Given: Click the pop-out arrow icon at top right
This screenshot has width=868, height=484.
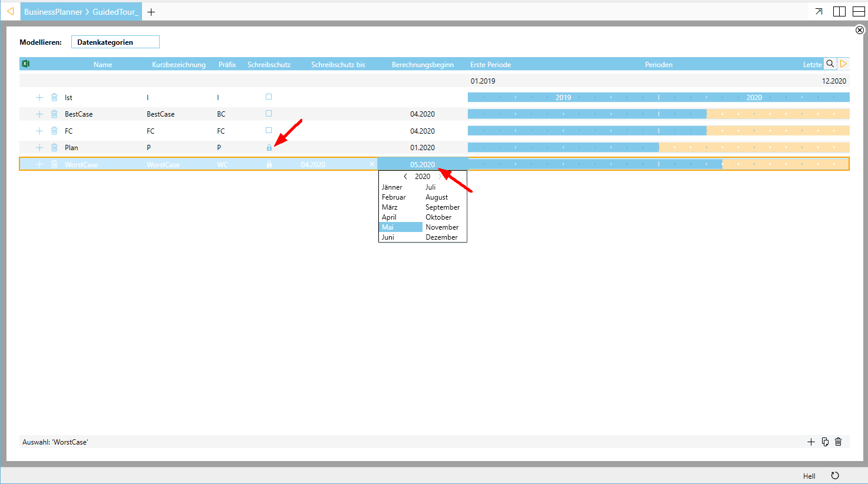Looking at the screenshot, I should coord(819,11).
